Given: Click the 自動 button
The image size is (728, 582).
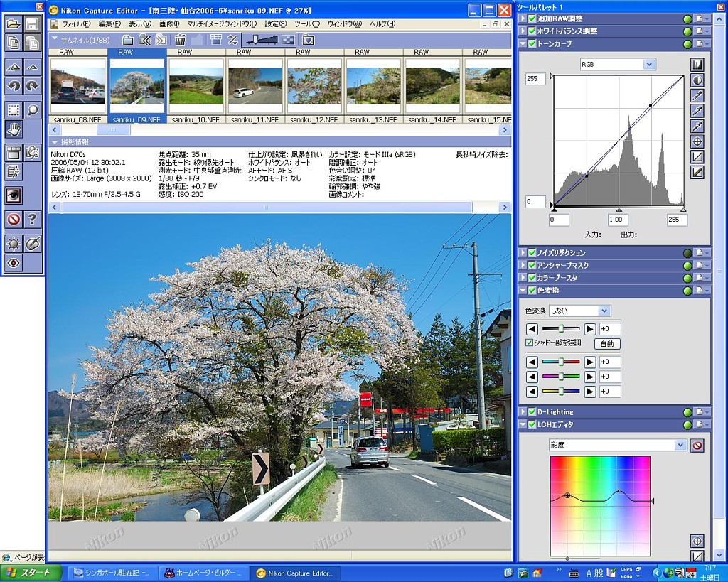Looking at the screenshot, I should click(x=606, y=343).
